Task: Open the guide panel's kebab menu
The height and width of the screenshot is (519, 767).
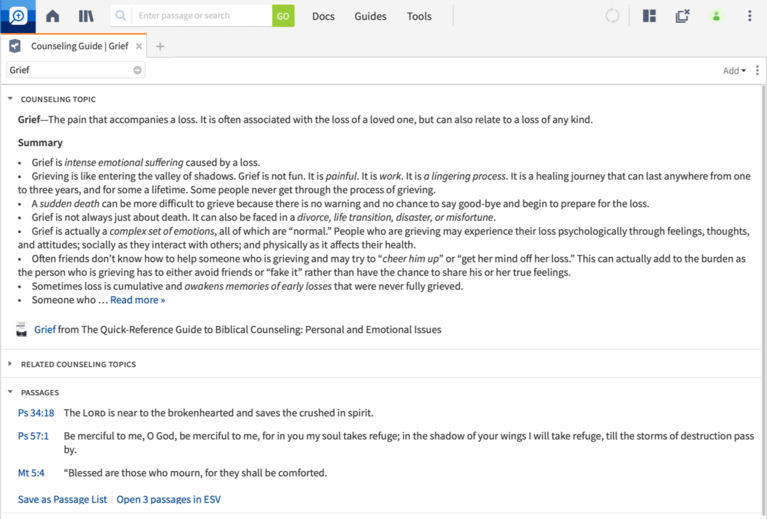Action: tap(757, 71)
